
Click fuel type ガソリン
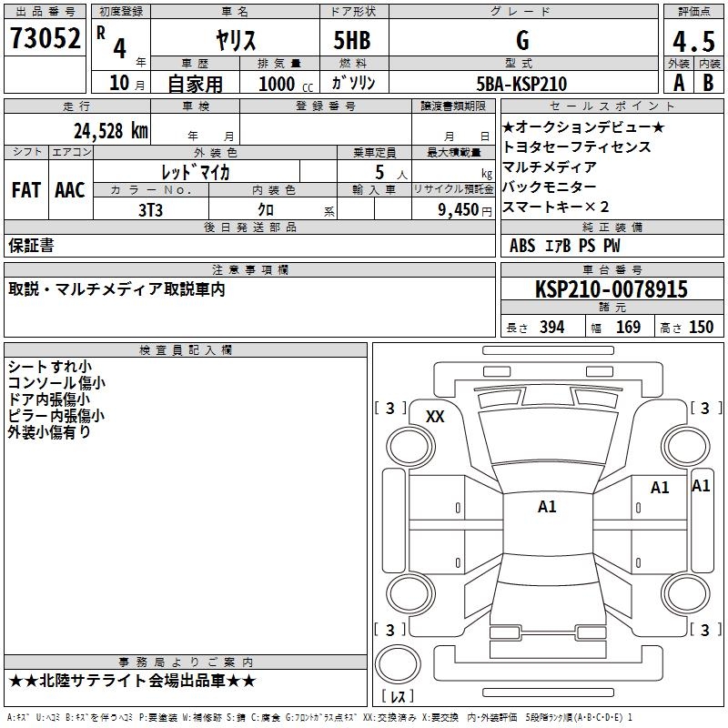click(353, 83)
